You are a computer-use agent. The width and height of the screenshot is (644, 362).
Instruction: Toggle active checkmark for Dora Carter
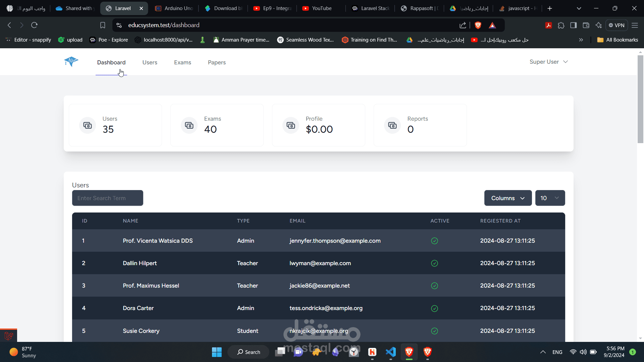click(x=434, y=308)
